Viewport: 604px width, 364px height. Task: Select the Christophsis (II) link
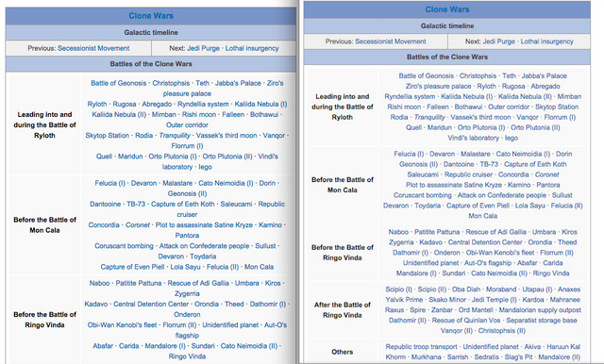coord(501,331)
